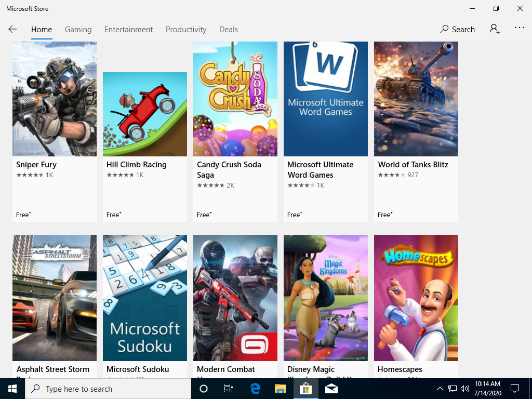Click the Candy Crush 2K rating
This screenshot has height=399, width=532.
pos(216,185)
